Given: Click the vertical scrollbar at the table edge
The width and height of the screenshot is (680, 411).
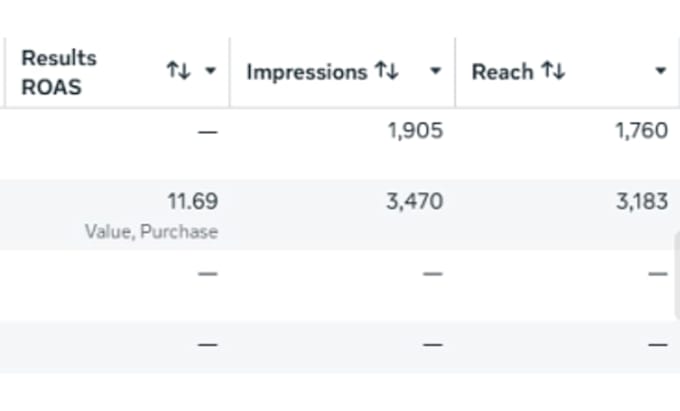Looking at the screenshot, I should pos(677,276).
